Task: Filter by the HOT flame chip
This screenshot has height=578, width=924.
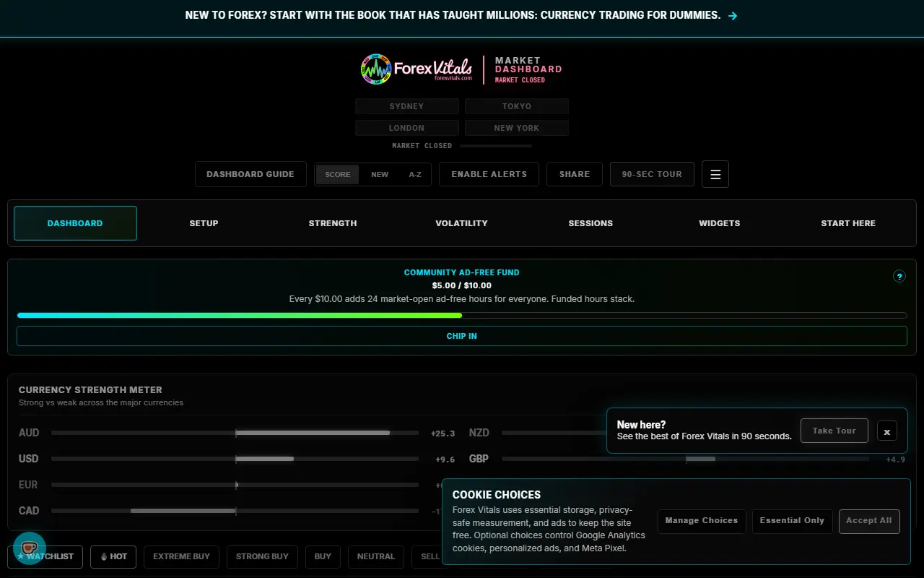Action: point(114,557)
